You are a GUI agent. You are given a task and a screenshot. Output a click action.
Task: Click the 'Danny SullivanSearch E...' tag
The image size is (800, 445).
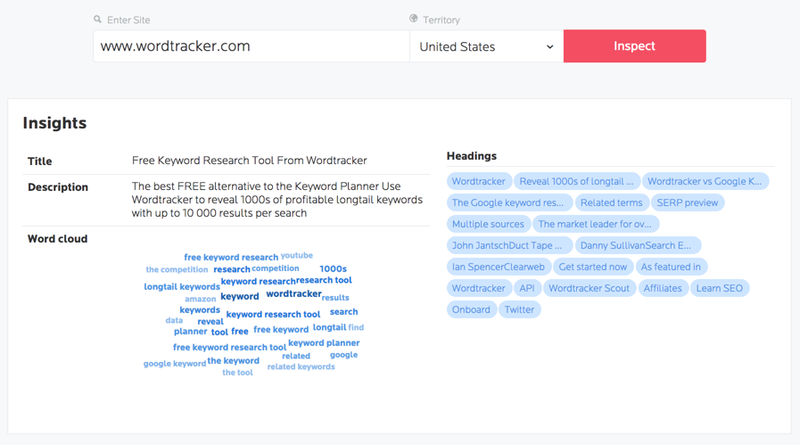pos(636,245)
